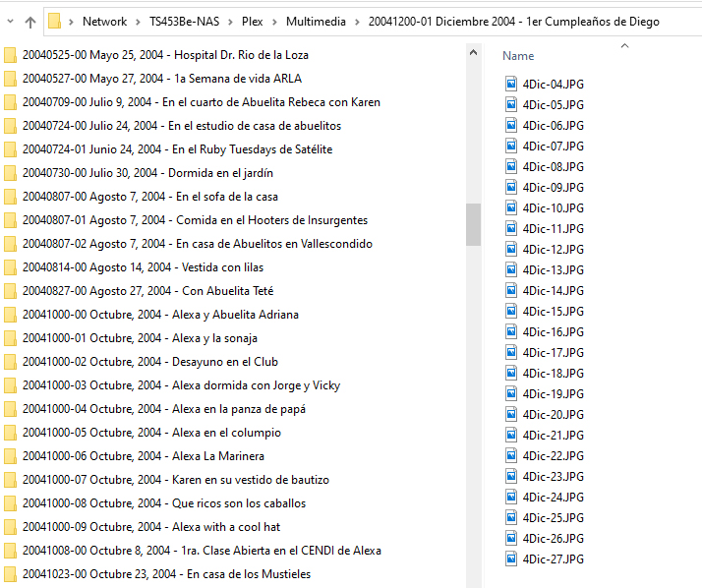This screenshot has width=702, height=588.
Task: Select folder Alexa y la sonaja
Action: click(x=140, y=338)
